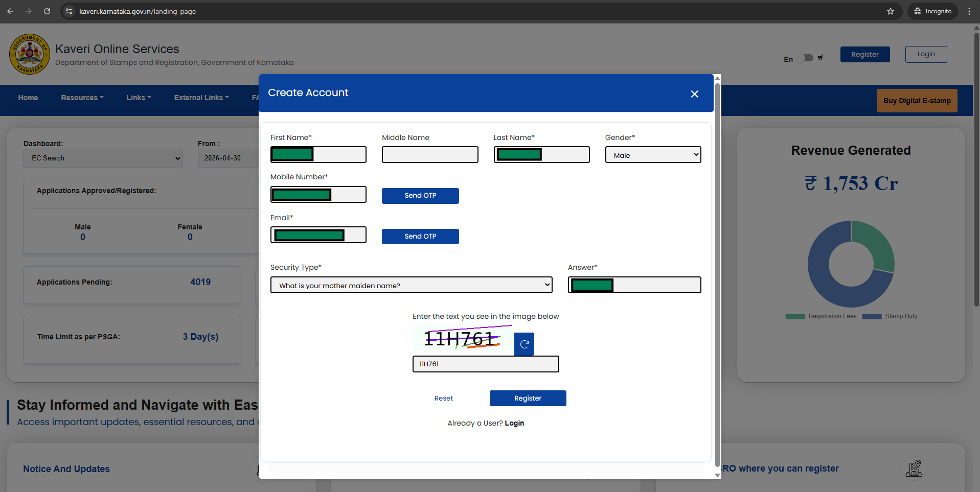Image resolution: width=980 pixels, height=492 pixels.
Task: Click the Stamp Duty legend swatch
Action: (x=872, y=317)
